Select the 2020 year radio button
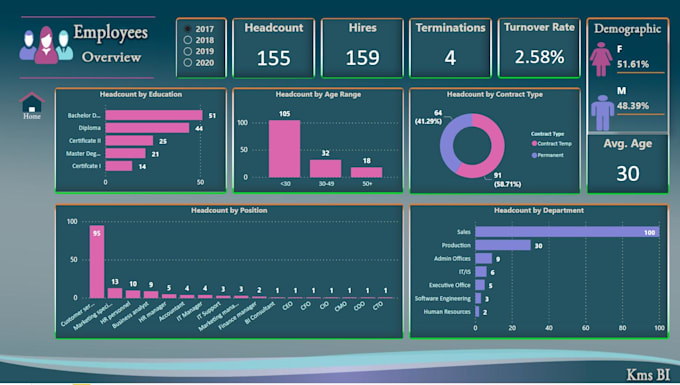Viewport: 680px width, 385px height. 188,62
